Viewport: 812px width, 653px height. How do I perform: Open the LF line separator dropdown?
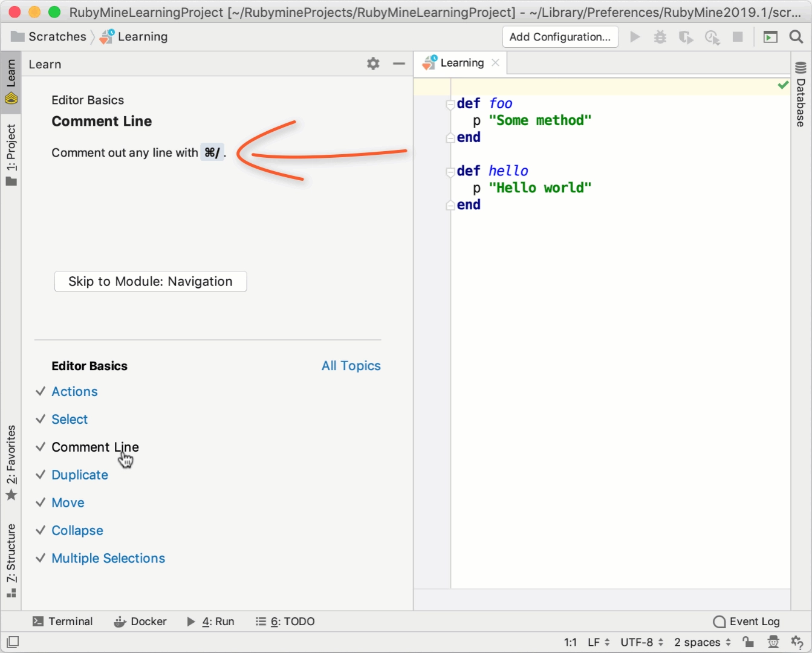[599, 642]
